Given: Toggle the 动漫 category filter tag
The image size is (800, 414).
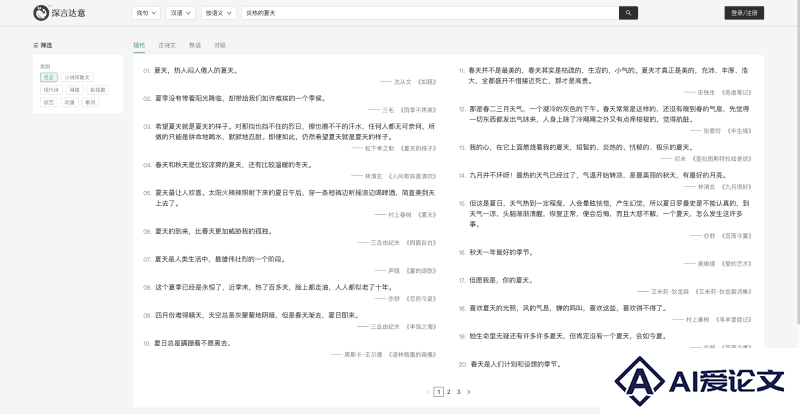Looking at the screenshot, I should click(69, 102).
